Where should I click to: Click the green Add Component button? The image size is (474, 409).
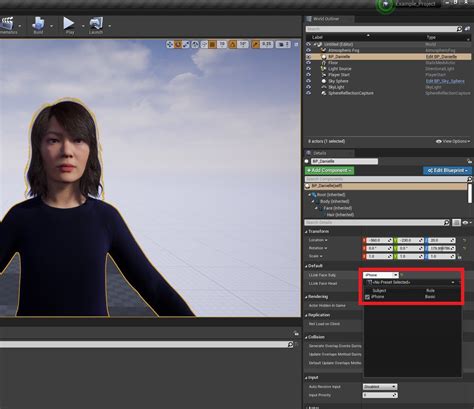tap(329, 170)
